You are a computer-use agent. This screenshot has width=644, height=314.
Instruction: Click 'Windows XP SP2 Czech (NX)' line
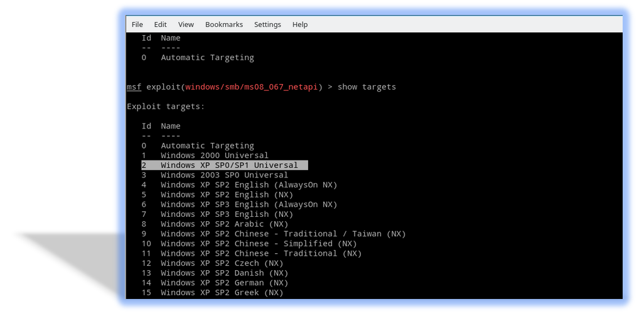tap(212, 264)
